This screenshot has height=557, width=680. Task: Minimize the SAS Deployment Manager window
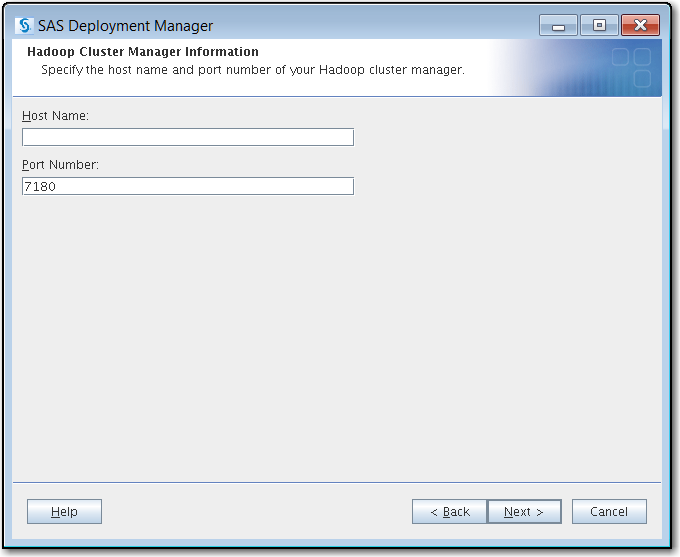point(558,25)
